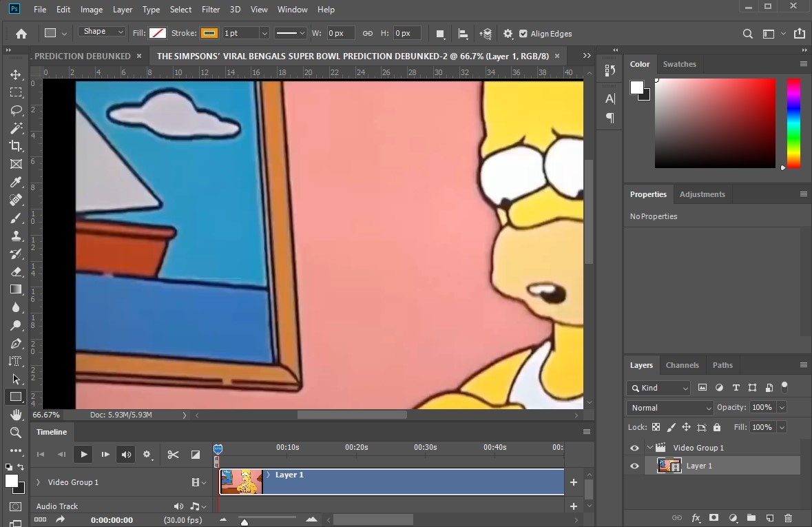
Task: Select the Clone Stamp tool
Action: tap(16, 236)
